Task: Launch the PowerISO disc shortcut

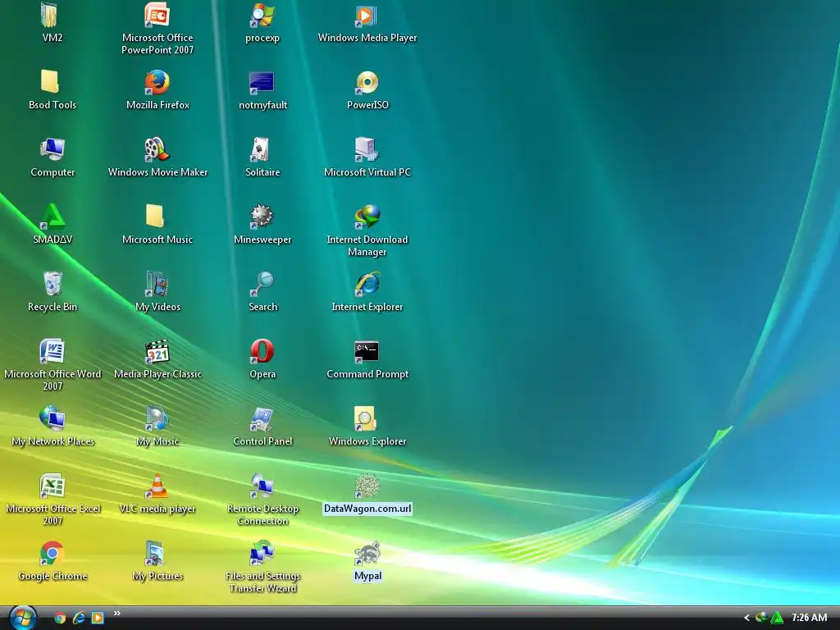Action: 367,82
